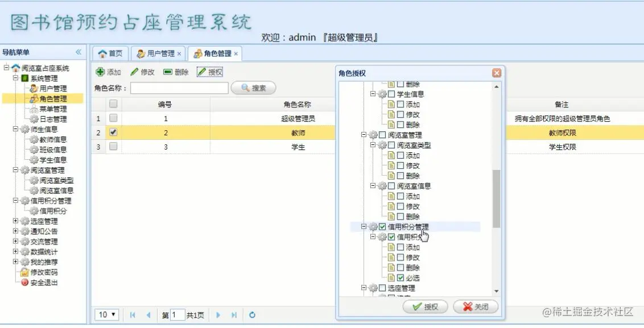The image size is (644, 328).
Task: Collapse 系统管理 node in sidebar
Action: coord(15,77)
